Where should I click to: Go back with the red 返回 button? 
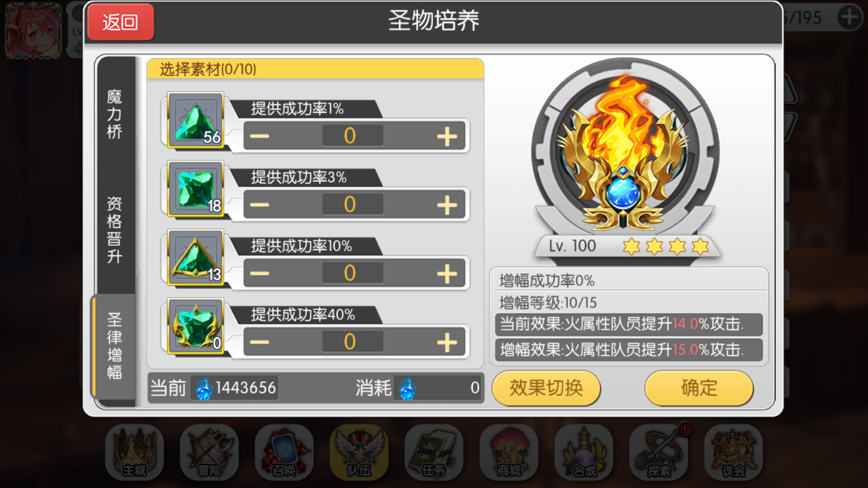point(121,22)
